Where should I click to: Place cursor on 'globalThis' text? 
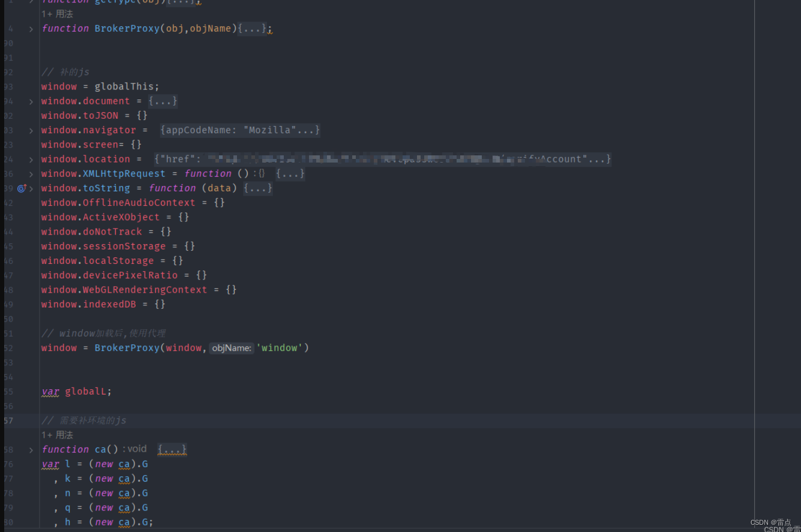124,86
